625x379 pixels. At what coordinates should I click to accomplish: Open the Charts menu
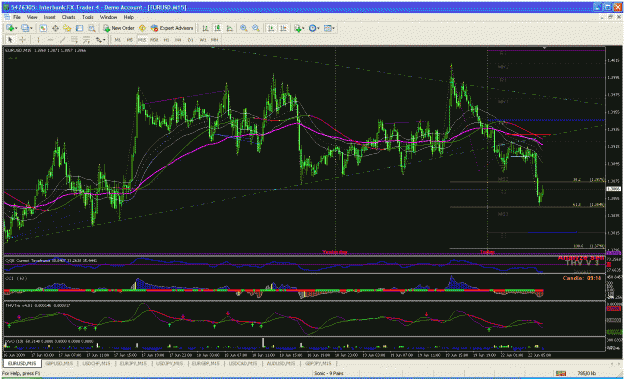[69, 18]
